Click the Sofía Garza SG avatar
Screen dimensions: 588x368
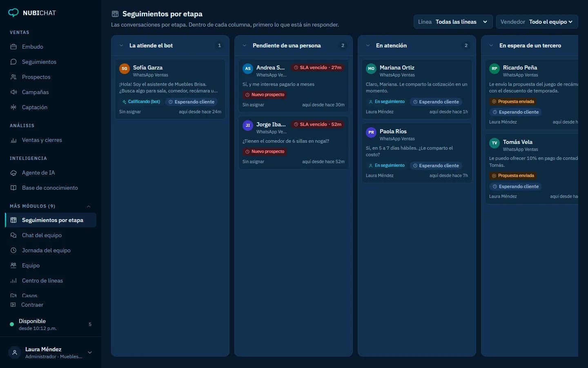(x=125, y=68)
